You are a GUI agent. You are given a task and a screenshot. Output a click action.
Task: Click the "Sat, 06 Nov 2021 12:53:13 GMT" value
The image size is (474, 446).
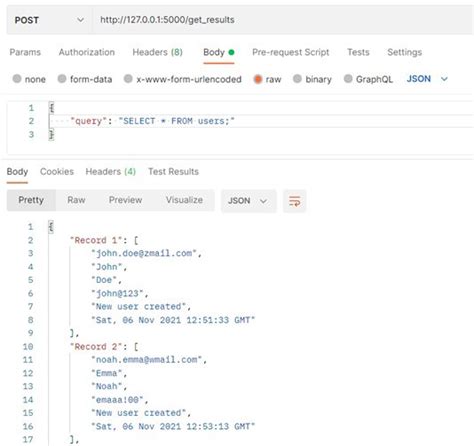pyautogui.click(x=173, y=426)
